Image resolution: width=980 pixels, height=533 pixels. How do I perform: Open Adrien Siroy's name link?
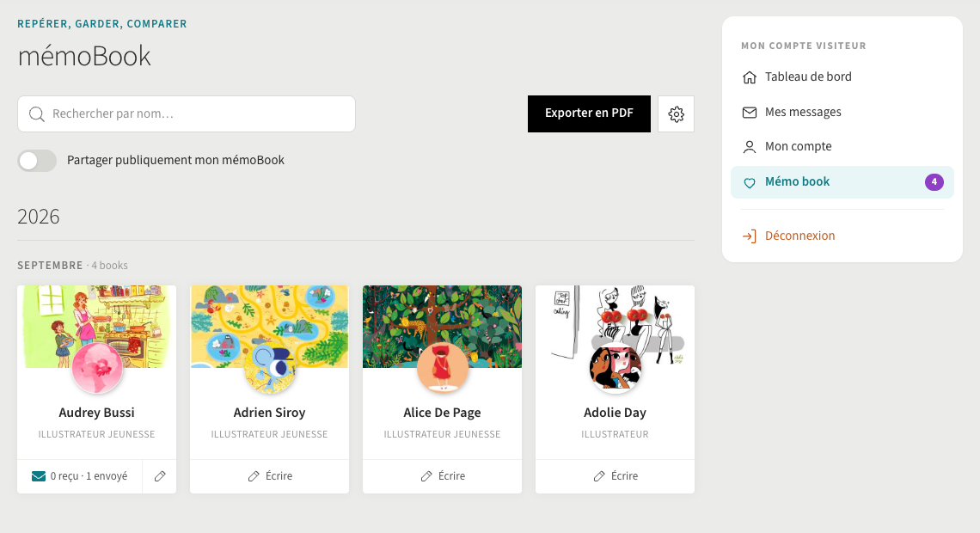[x=269, y=413]
